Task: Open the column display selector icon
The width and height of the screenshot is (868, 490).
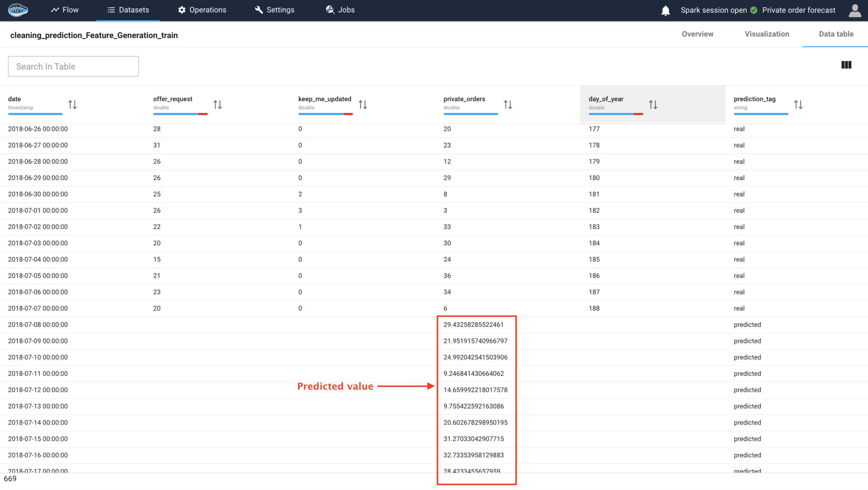Action: (846, 64)
